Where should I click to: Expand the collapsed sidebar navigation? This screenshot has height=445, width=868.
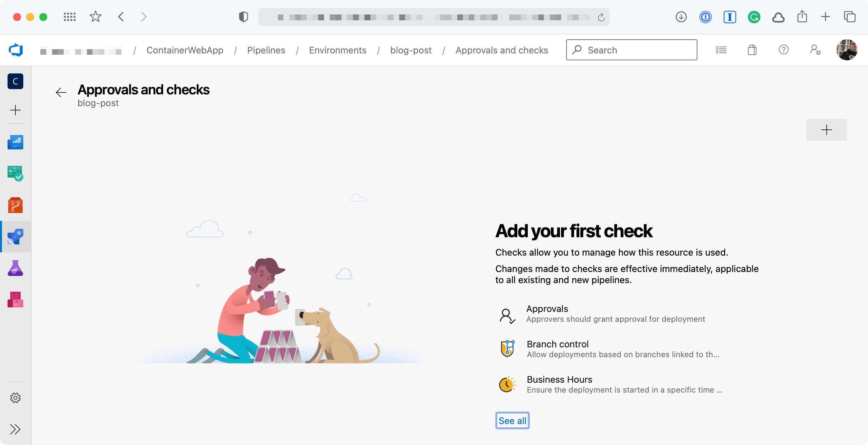pyautogui.click(x=15, y=429)
